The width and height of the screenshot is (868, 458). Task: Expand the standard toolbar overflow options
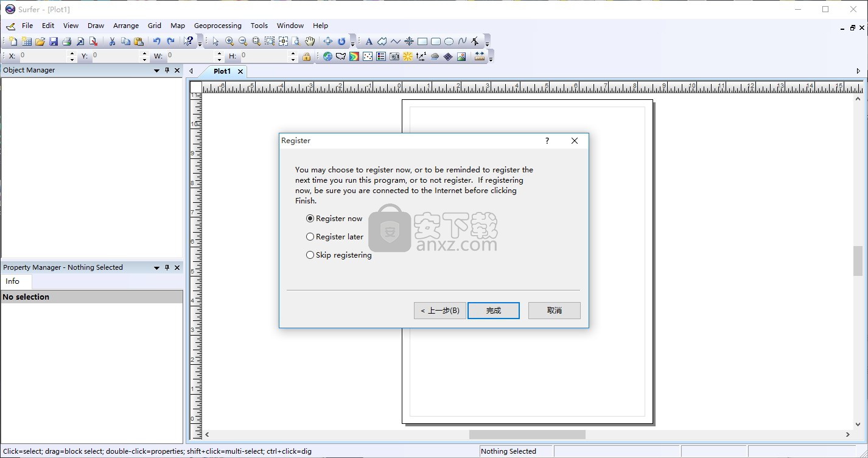coord(200,44)
